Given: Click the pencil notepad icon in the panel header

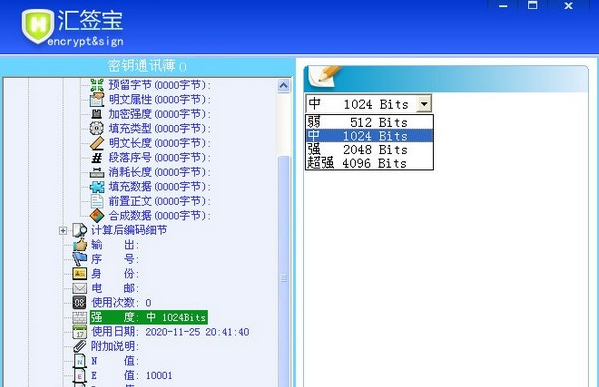Looking at the screenshot, I should pos(325,76).
